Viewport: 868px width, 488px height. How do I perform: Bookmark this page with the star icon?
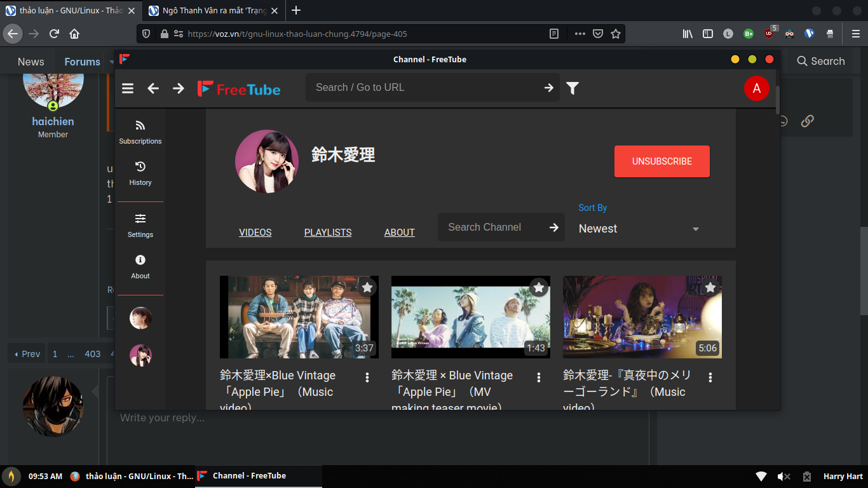click(616, 34)
